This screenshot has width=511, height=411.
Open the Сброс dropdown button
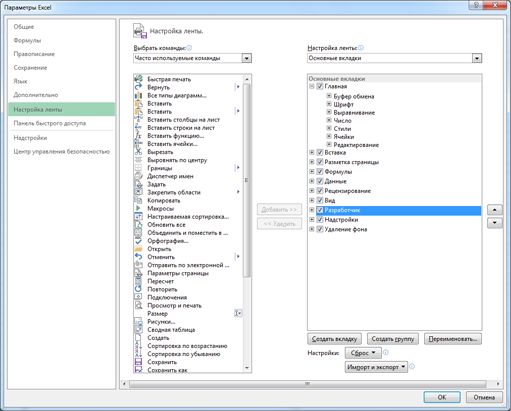click(363, 353)
